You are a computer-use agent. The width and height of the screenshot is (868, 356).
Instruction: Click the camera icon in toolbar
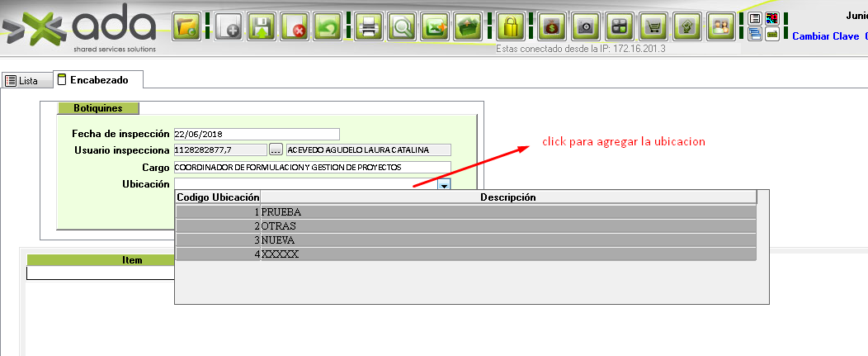[x=586, y=26]
